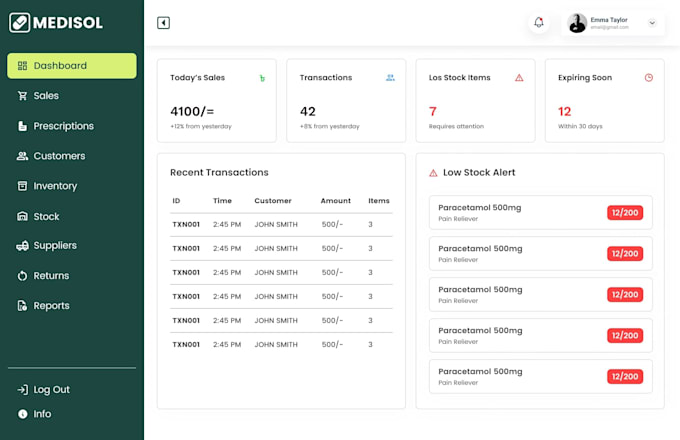Screen dimensions: 680x440
Task: Click Emma Taylor profile avatar
Action: pos(577,23)
